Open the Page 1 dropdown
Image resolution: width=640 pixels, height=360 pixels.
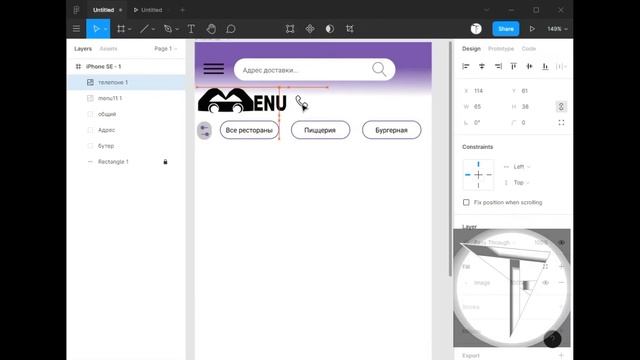point(165,49)
